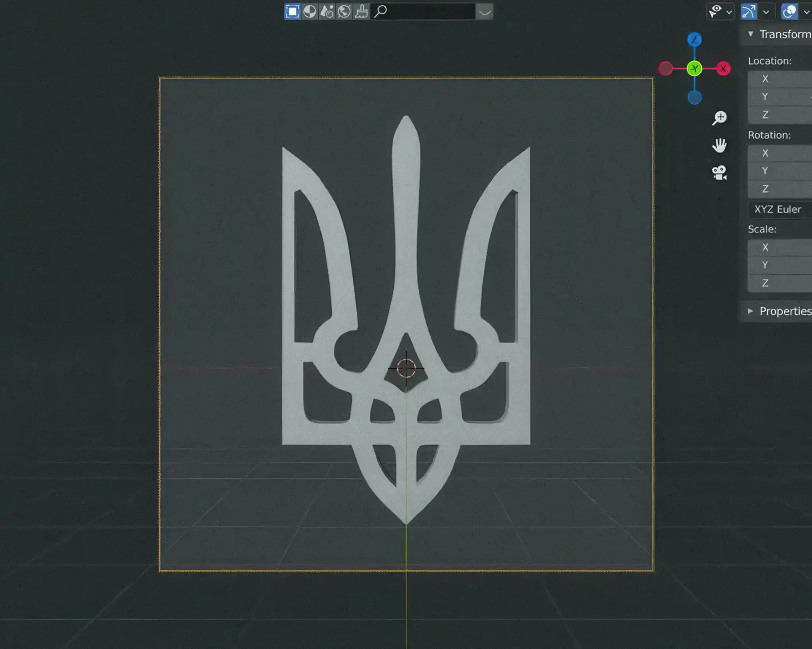Click the Rotation X field
812x649 pixels.
coord(780,153)
